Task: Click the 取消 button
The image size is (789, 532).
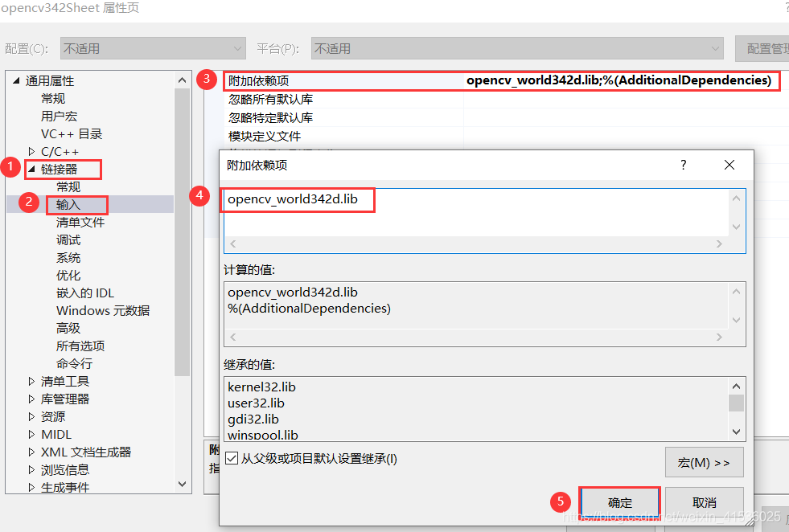Action: tap(704, 502)
